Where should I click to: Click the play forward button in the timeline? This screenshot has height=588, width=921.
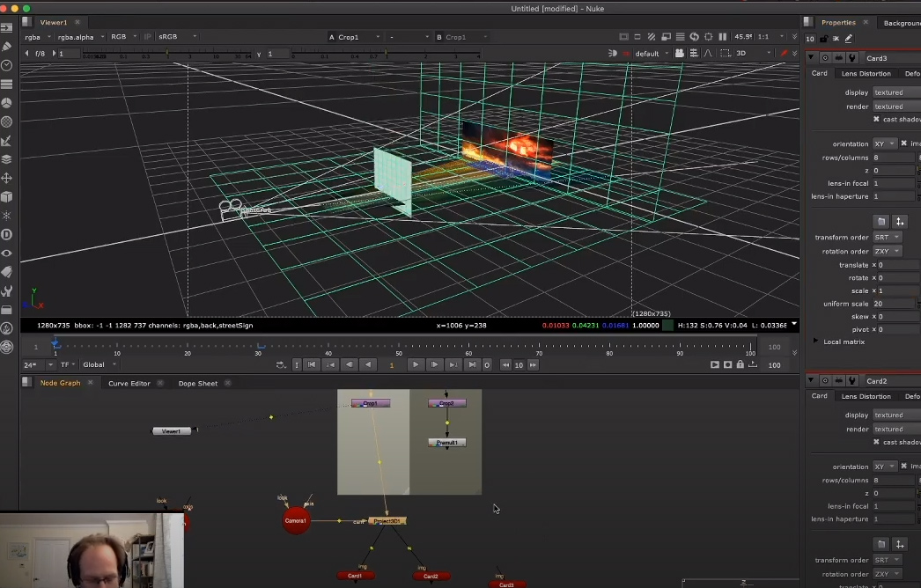416,364
